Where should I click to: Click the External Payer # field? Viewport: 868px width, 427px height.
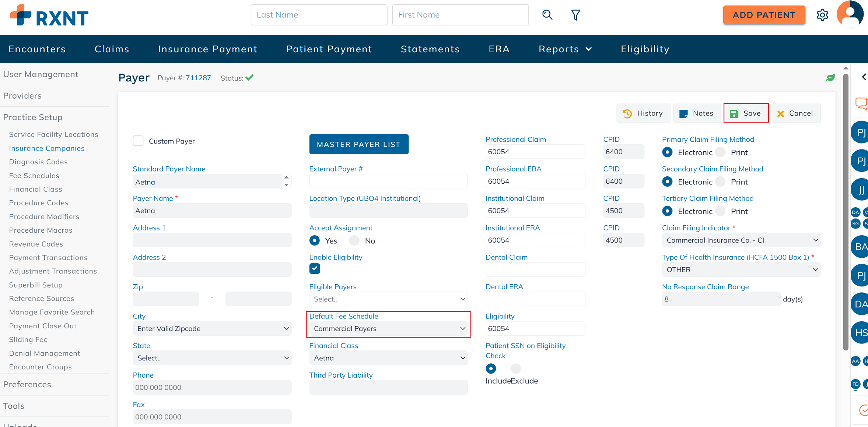pyautogui.click(x=388, y=181)
